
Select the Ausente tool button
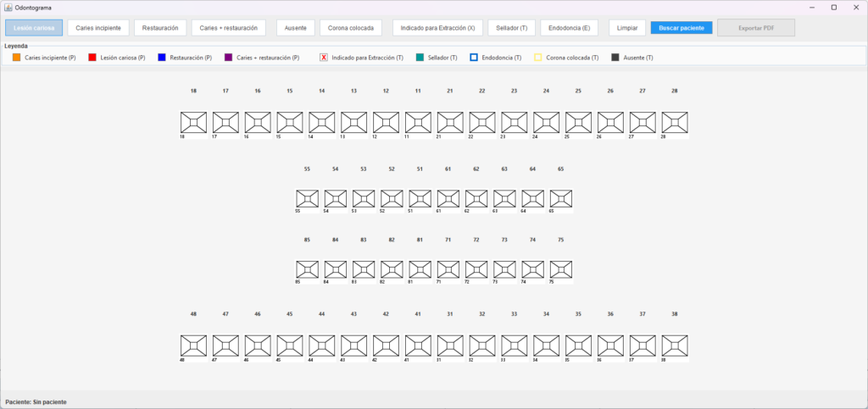point(296,28)
